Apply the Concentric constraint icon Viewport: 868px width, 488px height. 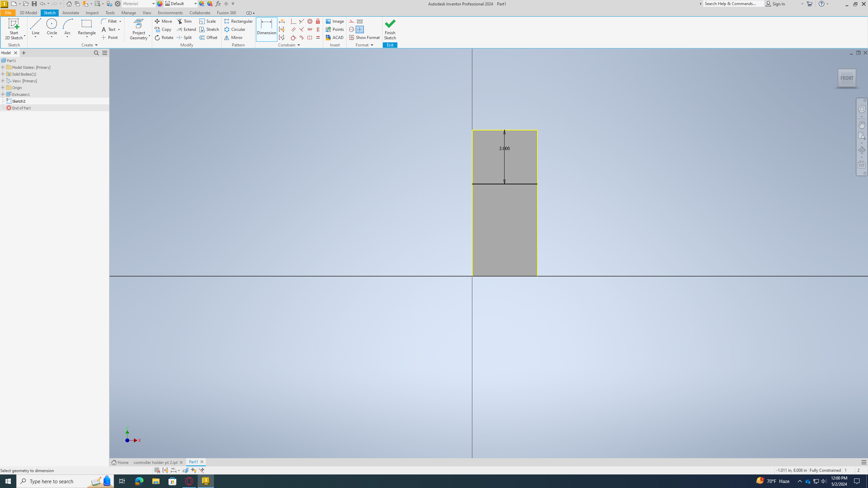[310, 21]
